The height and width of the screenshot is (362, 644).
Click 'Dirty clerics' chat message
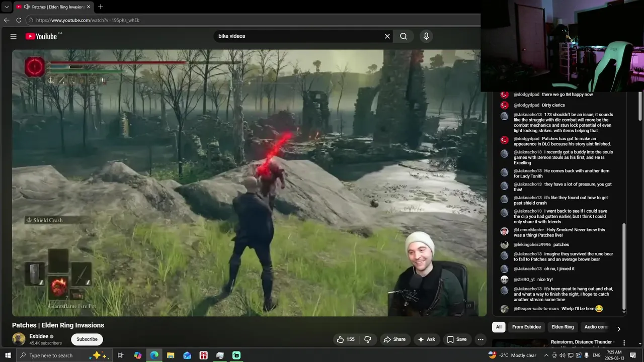(x=553, y=105)
